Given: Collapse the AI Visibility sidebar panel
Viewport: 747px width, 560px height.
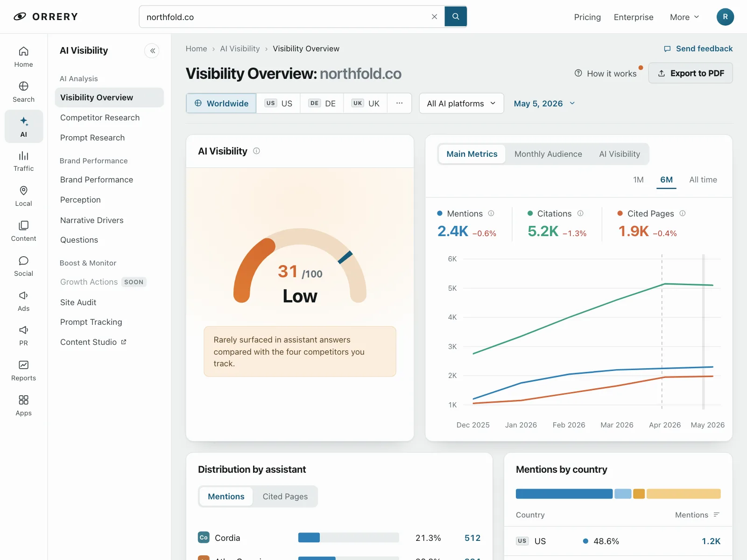Looking at the screenshot, I should (152, 50).
